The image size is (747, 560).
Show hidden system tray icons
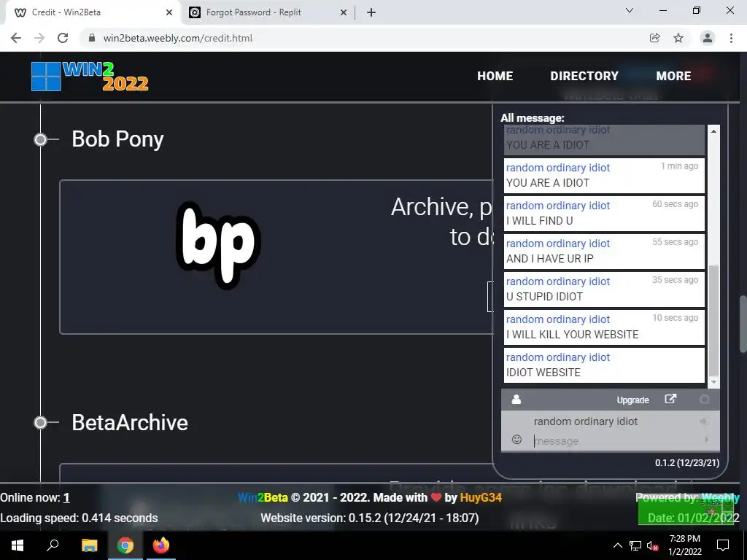617,545
